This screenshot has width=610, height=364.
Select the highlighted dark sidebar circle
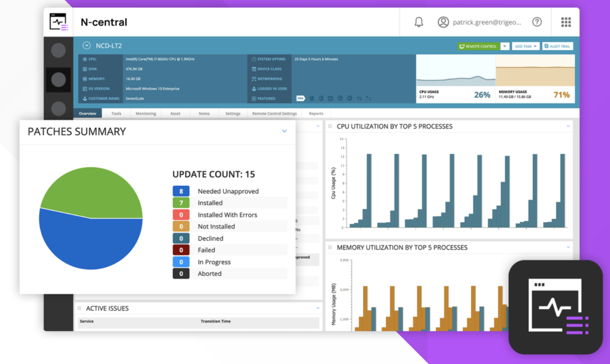click(59, 80)
